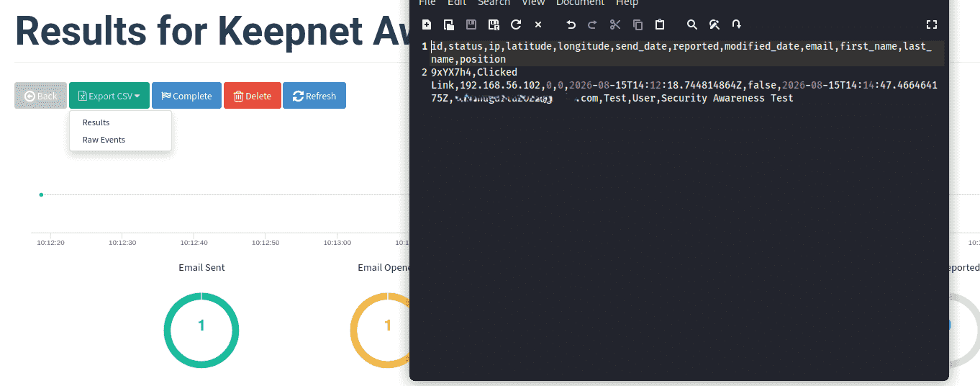Screen dimensions: 980x386
Task: Open the Help menu of the text editor
Action: (x=627, y=3)
